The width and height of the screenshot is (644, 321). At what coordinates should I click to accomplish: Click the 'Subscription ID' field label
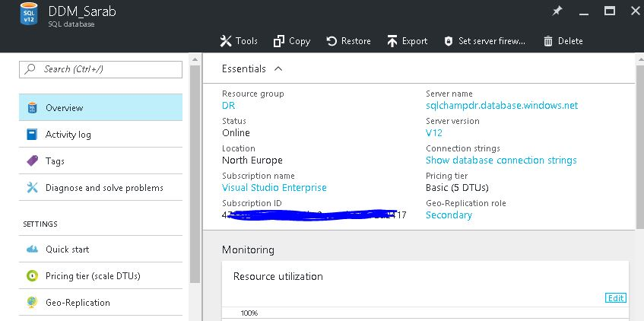(252, 203)
